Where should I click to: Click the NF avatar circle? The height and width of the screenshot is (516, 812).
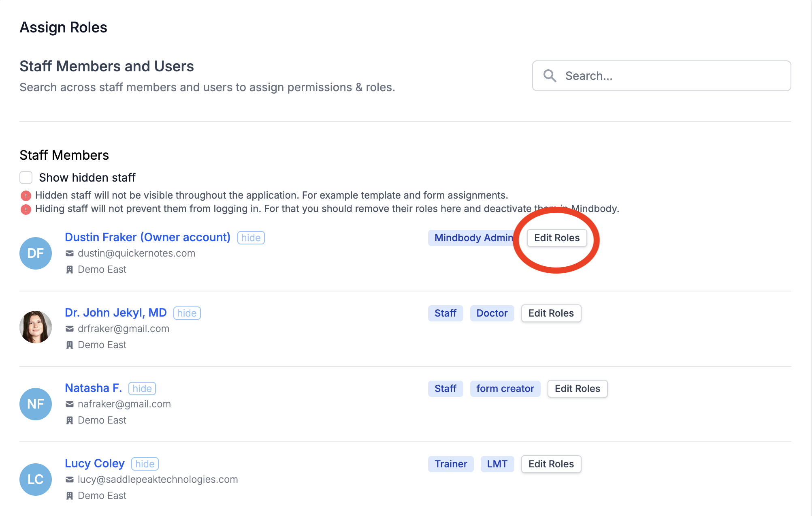click(x=36, y=404)
